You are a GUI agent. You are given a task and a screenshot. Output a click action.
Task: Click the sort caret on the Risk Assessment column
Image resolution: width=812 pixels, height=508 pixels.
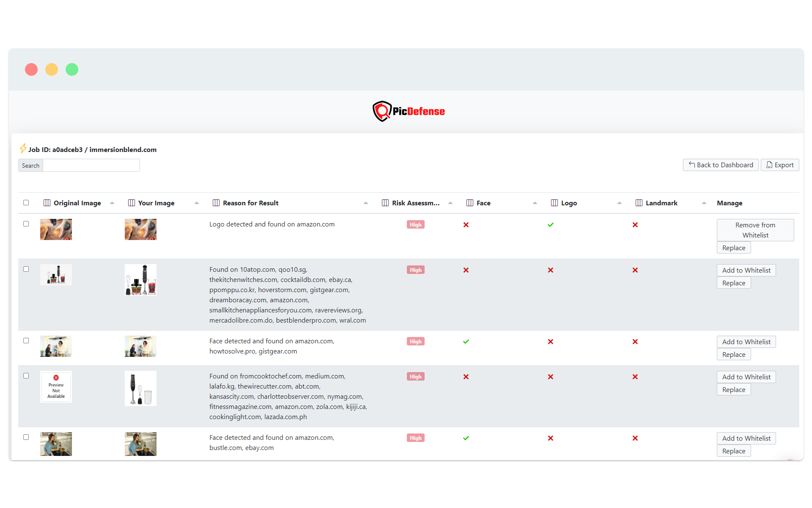(x=451, y=203)
